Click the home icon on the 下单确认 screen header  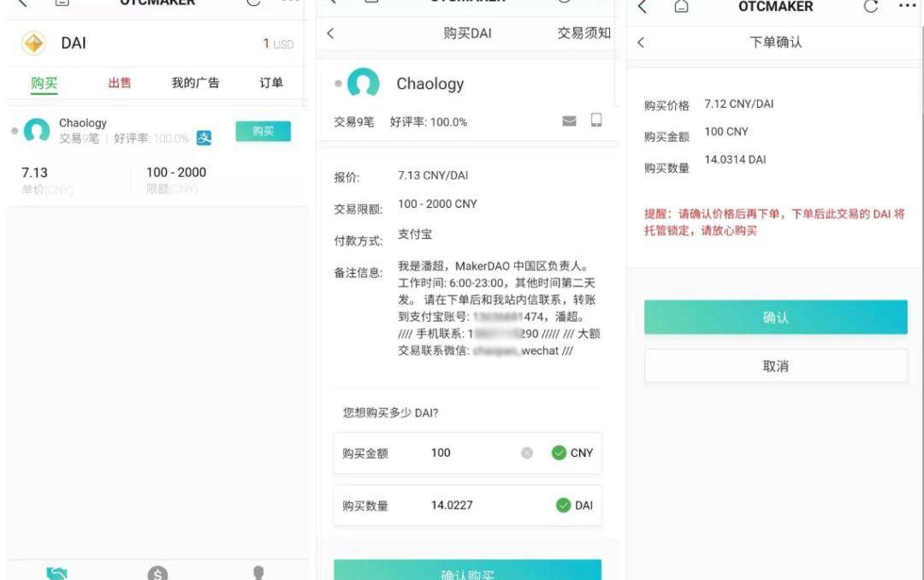[x=681, y=7]
